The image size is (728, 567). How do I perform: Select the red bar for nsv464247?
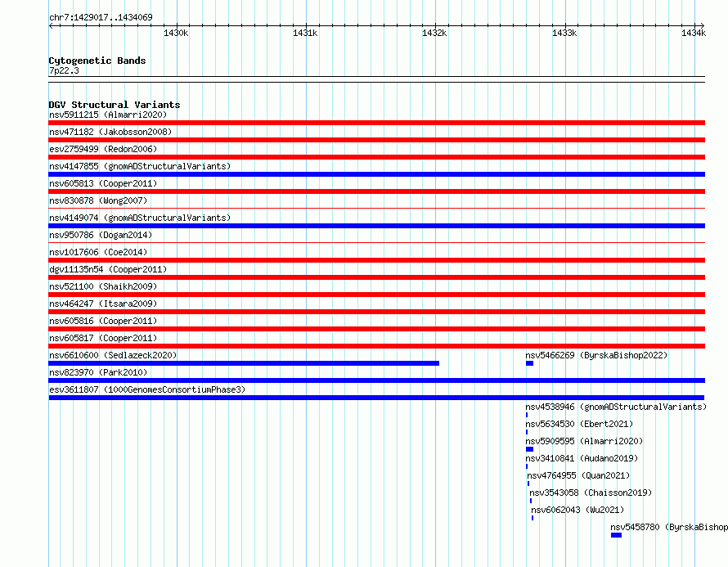(376, 312)
